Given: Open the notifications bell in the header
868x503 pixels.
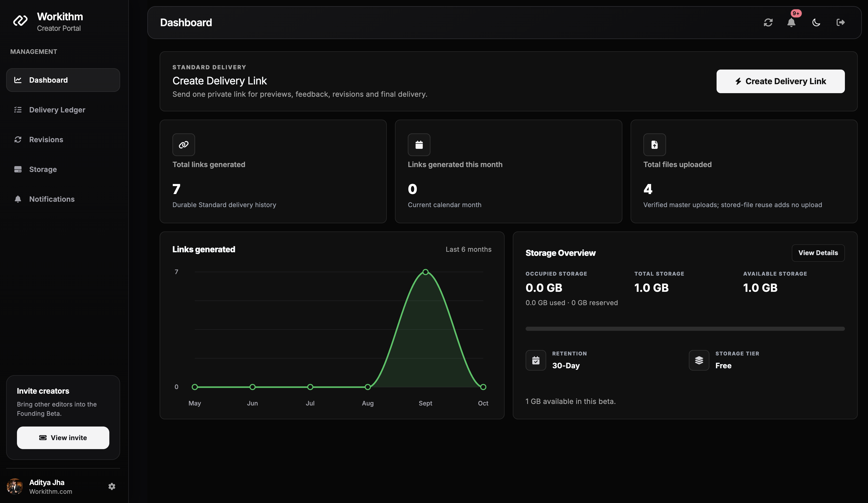Looking at the screenshot, I should (x=791, y=23).
